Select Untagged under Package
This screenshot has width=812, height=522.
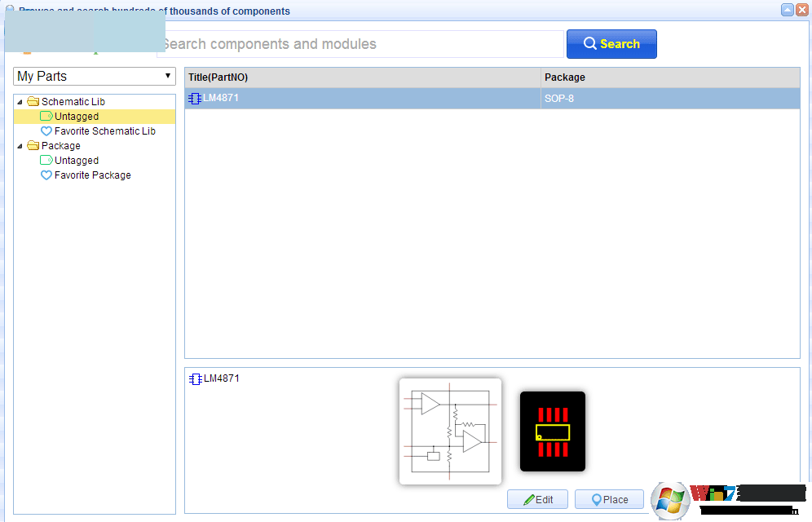77,161
